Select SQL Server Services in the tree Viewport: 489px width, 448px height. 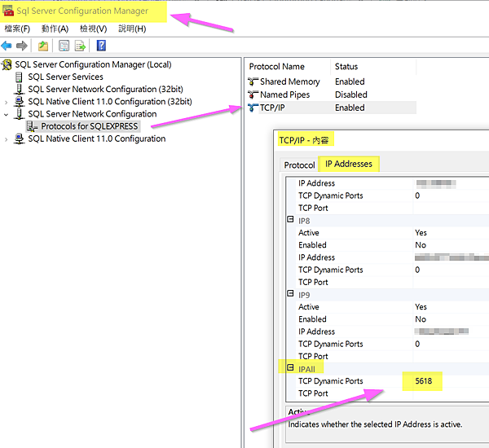[65, 77]
